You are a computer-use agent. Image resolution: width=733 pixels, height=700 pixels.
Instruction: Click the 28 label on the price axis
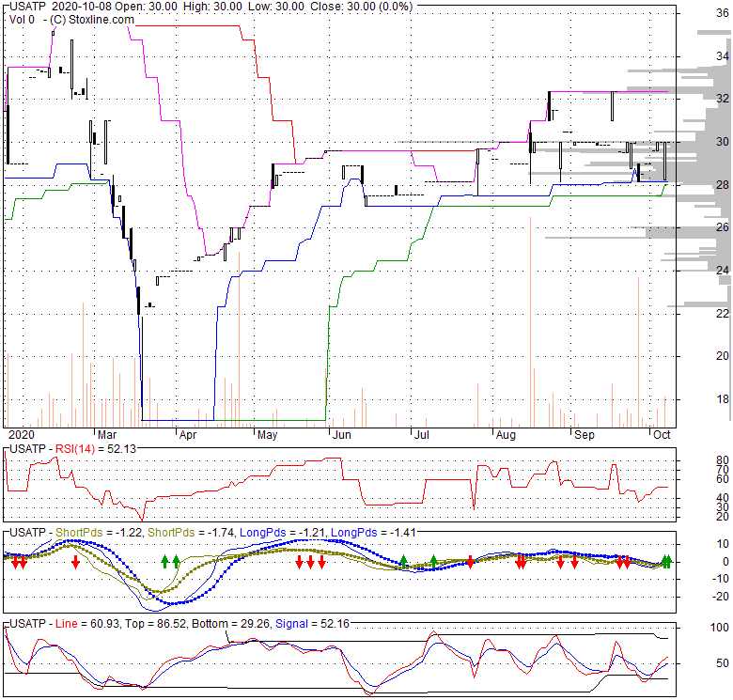(x=723, y=185)
